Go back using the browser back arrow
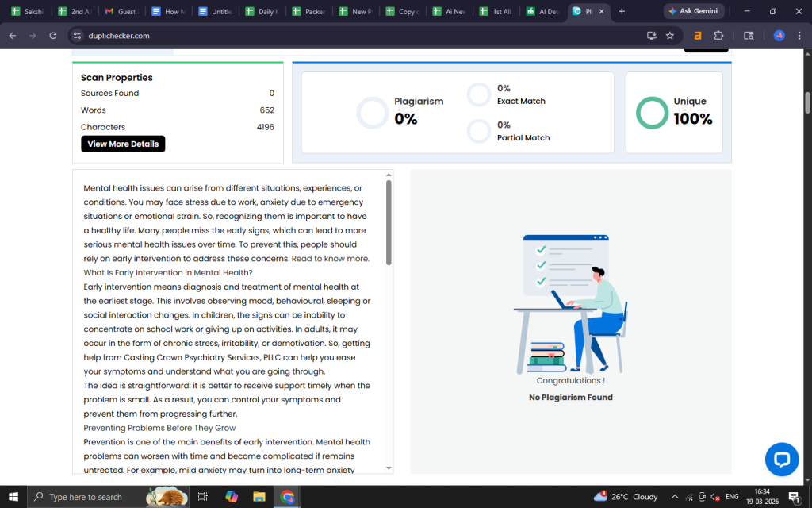Screen dimensions: 812x508 [x=13, y=36]
